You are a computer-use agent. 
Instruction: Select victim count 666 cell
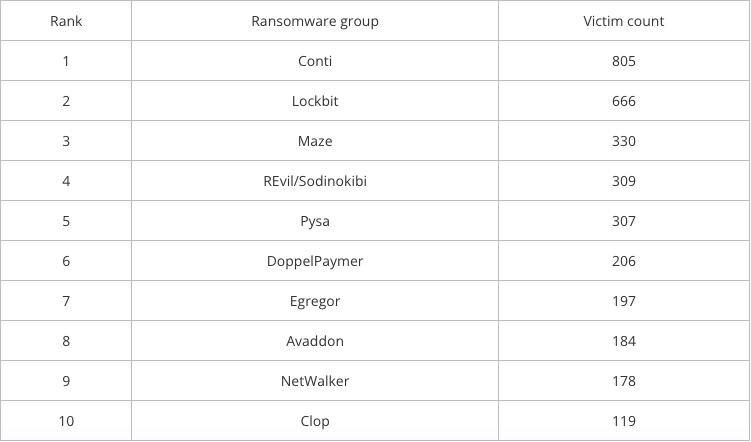click(x=624, y=101)
